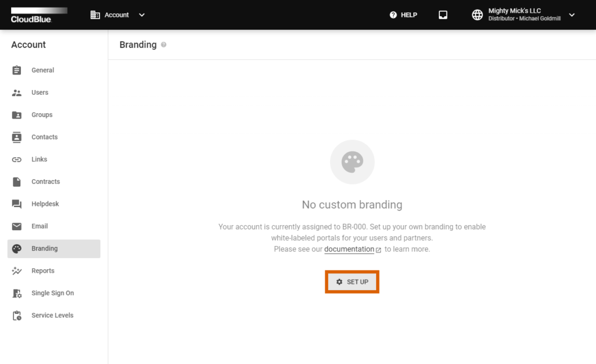The width and height of the screenshot is (596, 364).
Task: Open Service Levels in the sidebar
Action: coord(52,316)
